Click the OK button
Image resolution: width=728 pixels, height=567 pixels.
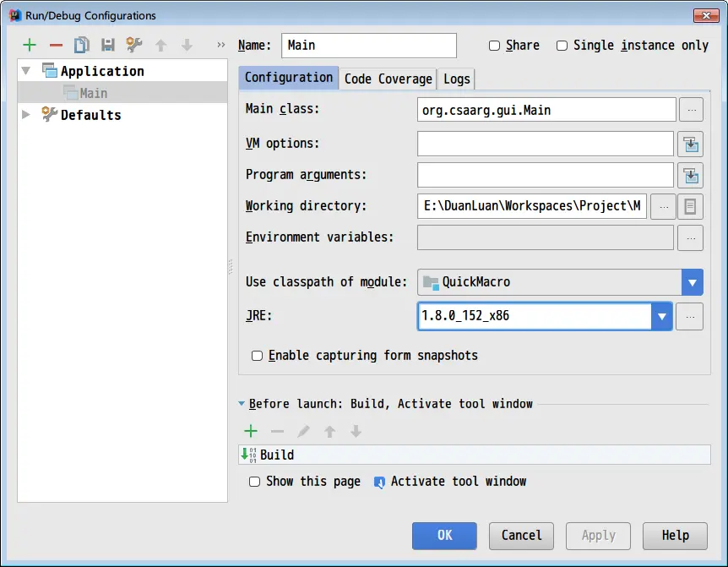[444, 535]
